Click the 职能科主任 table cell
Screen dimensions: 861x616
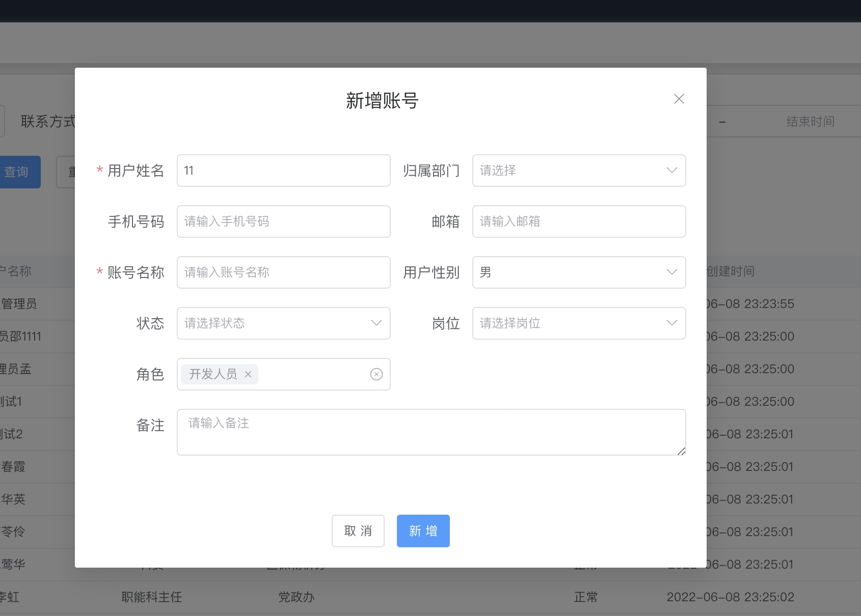pos(152,597)
